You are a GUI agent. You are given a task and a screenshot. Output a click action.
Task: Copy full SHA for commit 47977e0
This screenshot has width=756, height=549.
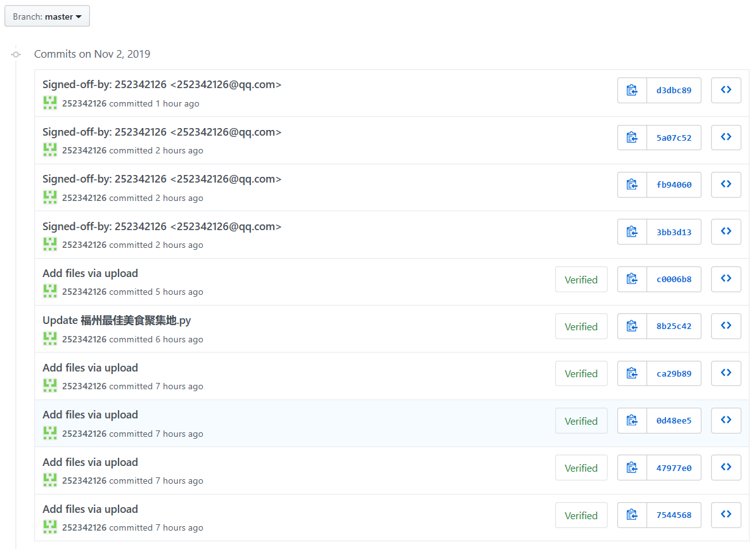tap(632, 468)
